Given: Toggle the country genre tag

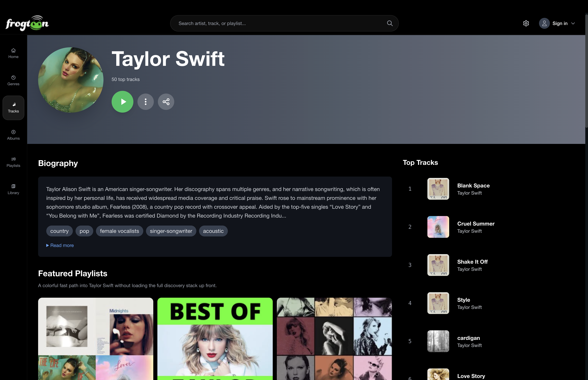Looking at the screenshot, I should (x=59, y=231).
